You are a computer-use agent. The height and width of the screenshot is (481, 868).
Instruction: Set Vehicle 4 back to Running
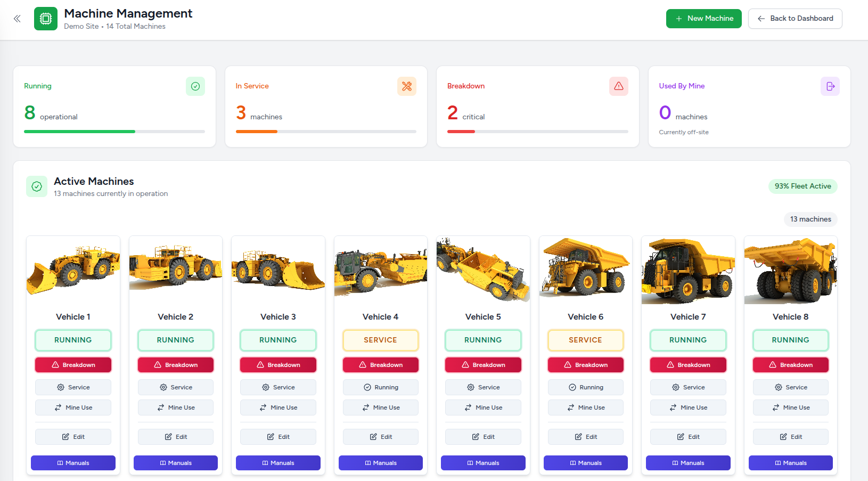[x=380, y=387]
